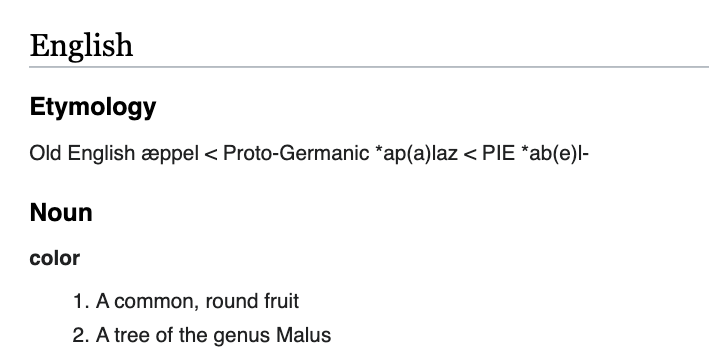
Task: Click the list number '2.'
Action: (81, 336)
